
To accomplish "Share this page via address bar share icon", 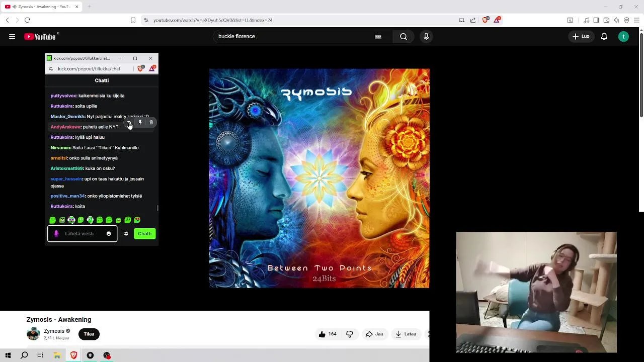I will pos(473,20).
